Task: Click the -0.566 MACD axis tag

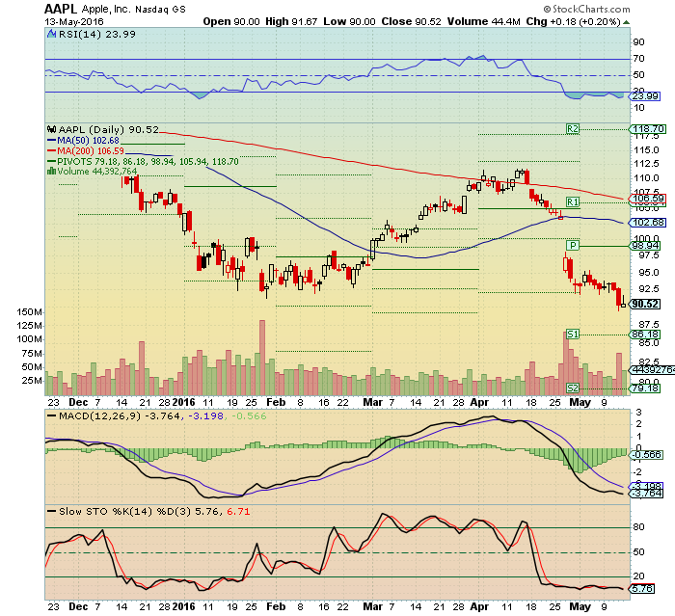Action: pos(646,455)
